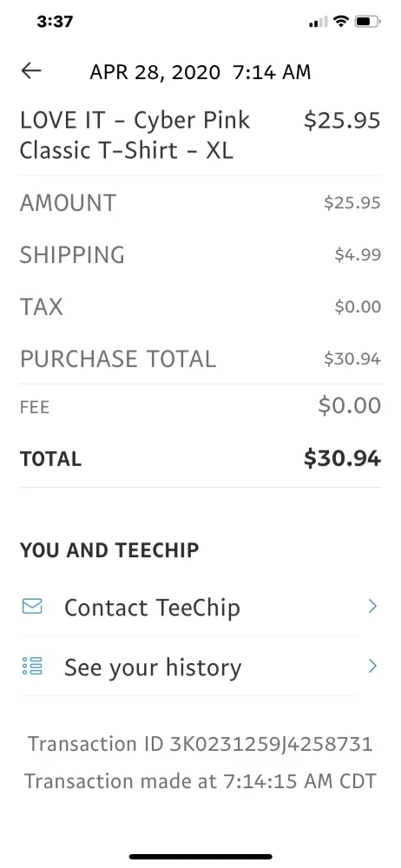Tap the envelope icon beside Contact TeeChip
This screenshot has width=401, height=868.
pos(32,606)
